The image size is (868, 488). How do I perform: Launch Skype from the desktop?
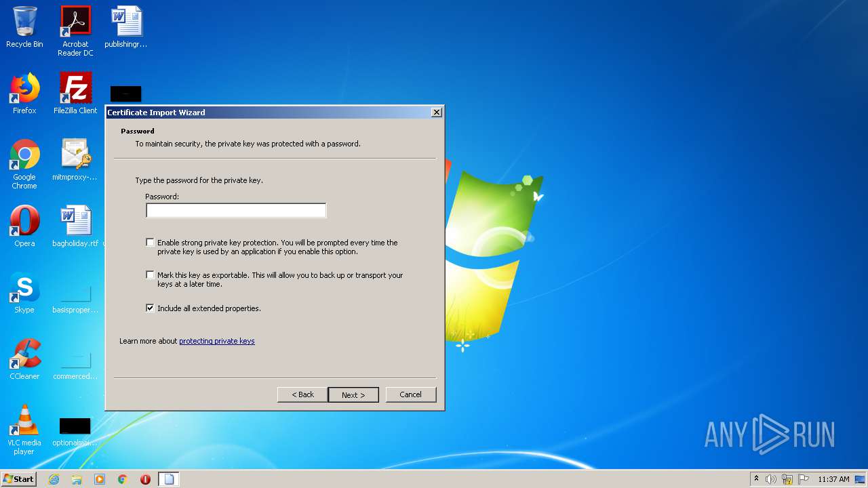click(x=24, y=293)
